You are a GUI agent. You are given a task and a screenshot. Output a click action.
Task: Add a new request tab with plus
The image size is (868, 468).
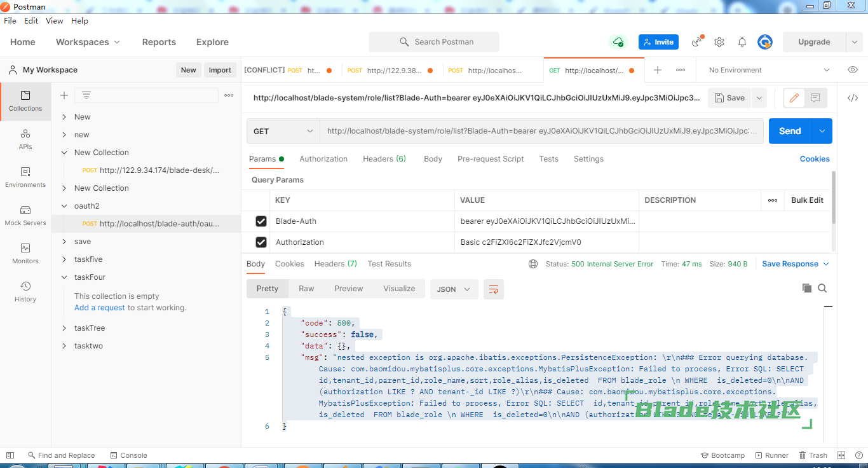click(658, 70)
